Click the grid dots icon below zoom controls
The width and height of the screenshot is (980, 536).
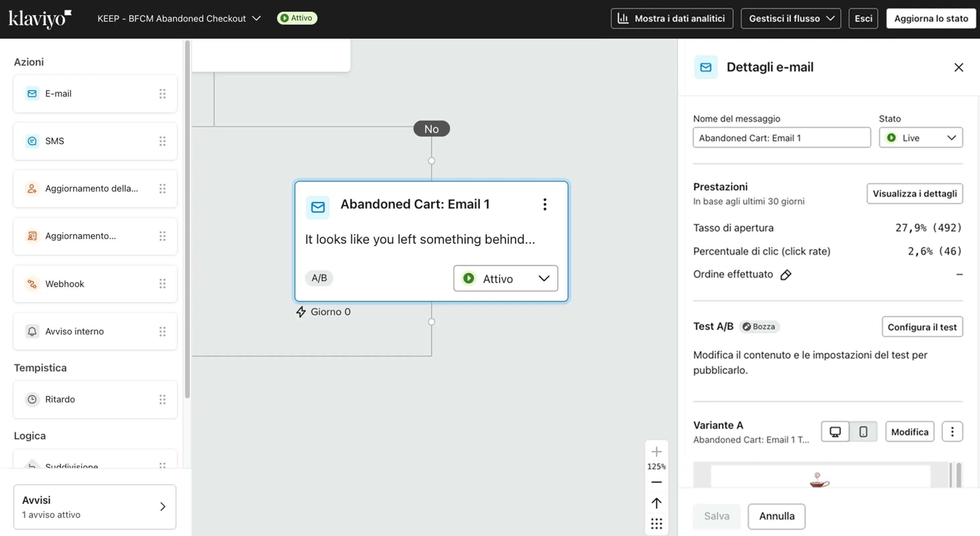(x=656, y=524)
